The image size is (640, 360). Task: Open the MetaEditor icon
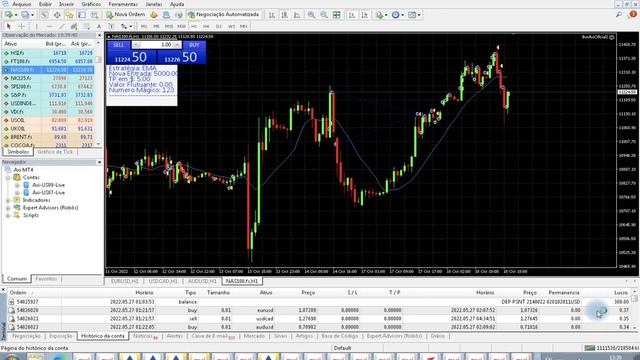coord(154,15)
